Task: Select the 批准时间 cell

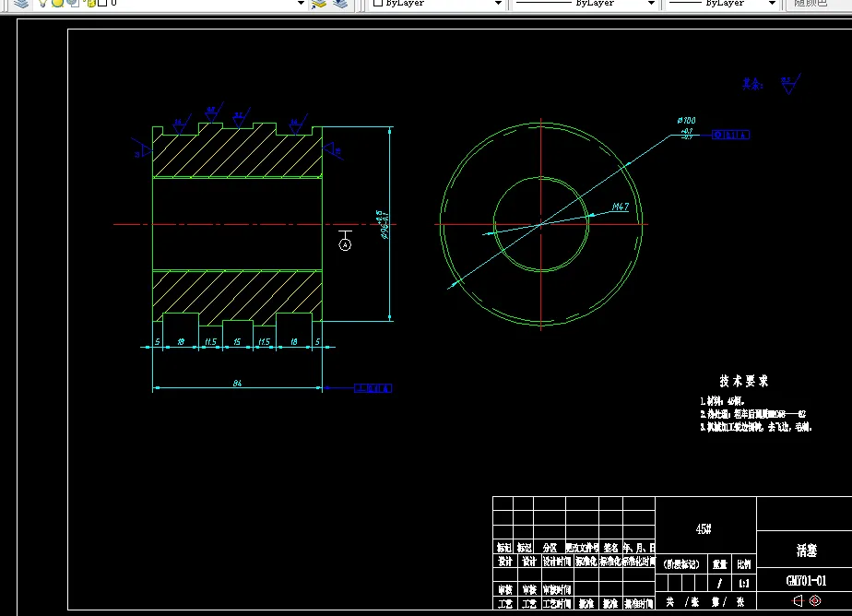Action: 639,603
